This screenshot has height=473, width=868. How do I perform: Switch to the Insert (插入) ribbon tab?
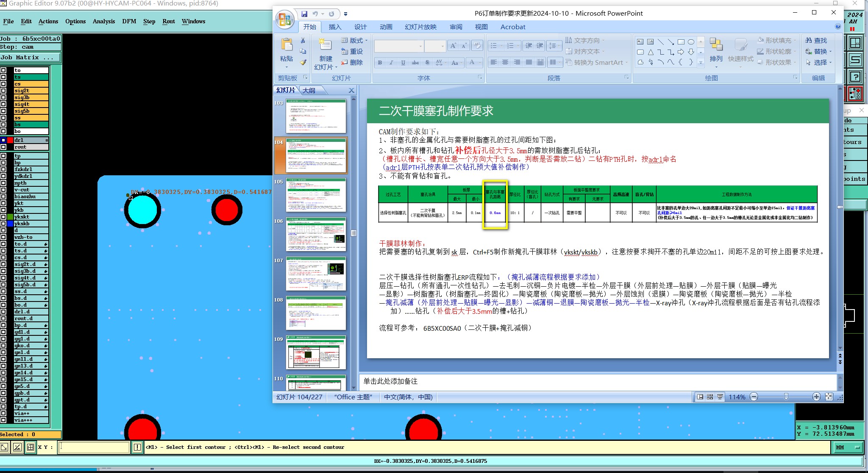coord(335,27)
